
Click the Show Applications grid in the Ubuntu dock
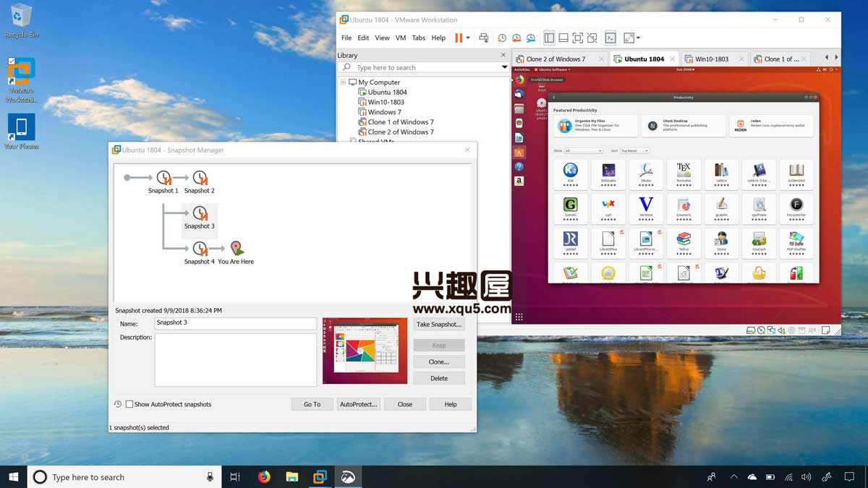pos(519,317)
